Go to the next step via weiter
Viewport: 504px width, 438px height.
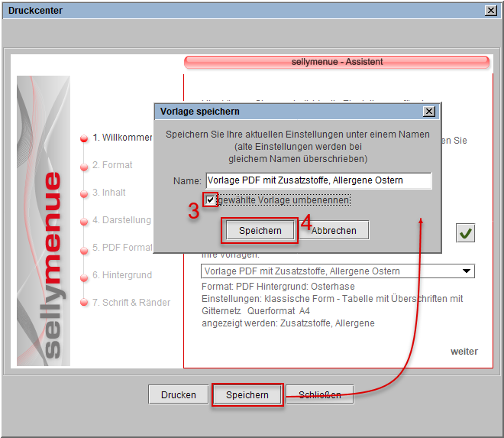(x=464, y=352)
